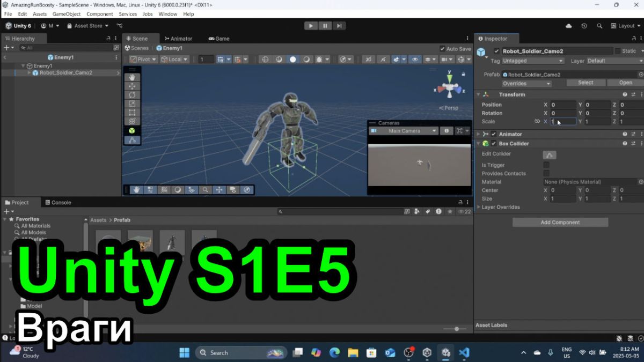Open the prefab Overrides dropdown
Screen dimensions: 644x362
(x=526, y=83)
